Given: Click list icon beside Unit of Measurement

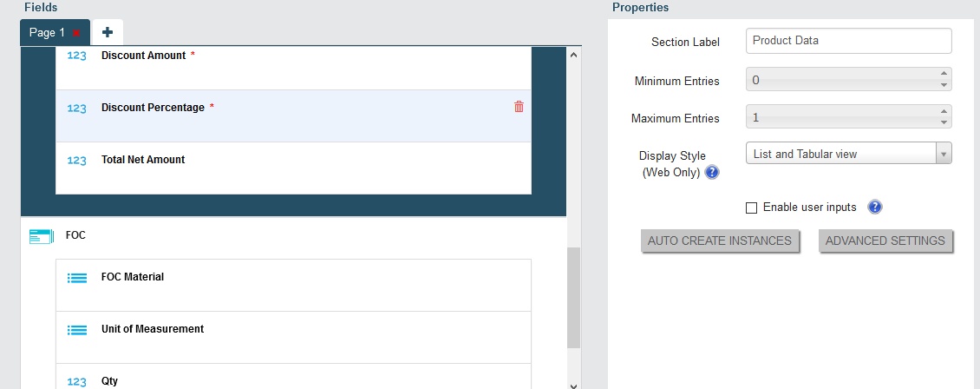Looking at the screenshot, I should (77, 330).
